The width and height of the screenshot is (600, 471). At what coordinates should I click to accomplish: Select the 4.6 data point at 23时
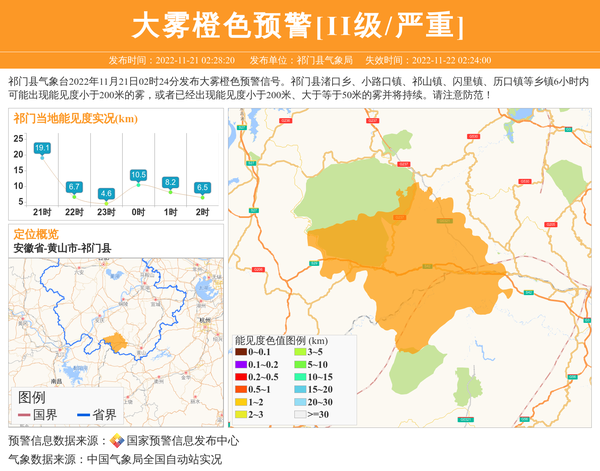pyautogui.click(x=106, y=193)
